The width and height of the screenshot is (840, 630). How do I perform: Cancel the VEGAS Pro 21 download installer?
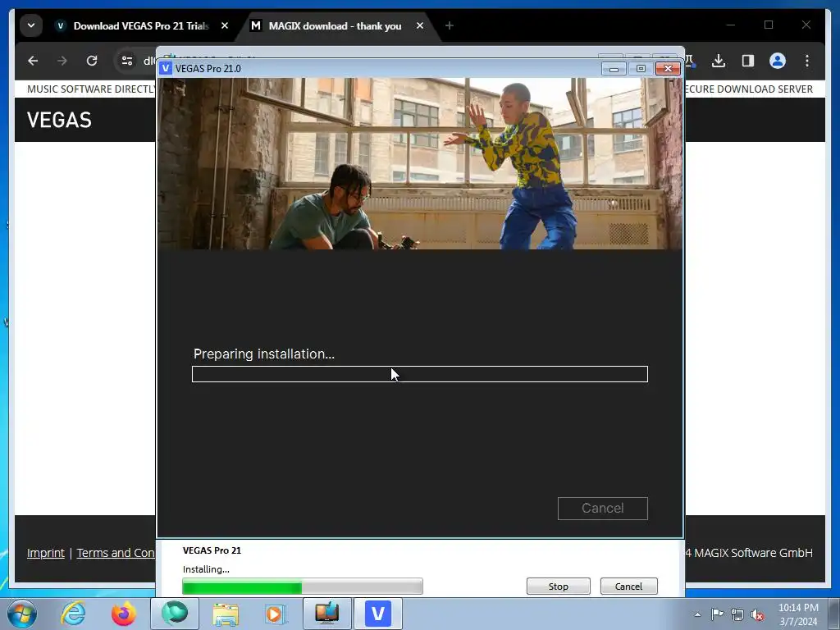coord(628,586)
